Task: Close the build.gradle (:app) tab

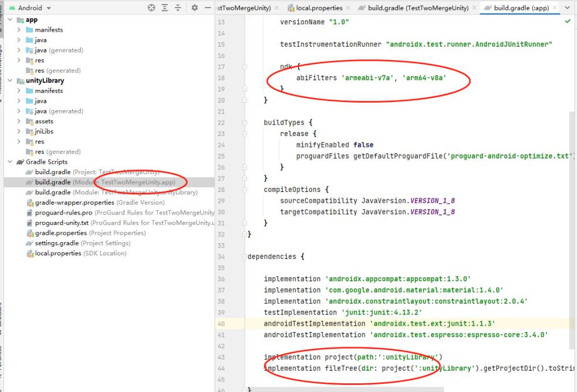Action: click(554, 8)
